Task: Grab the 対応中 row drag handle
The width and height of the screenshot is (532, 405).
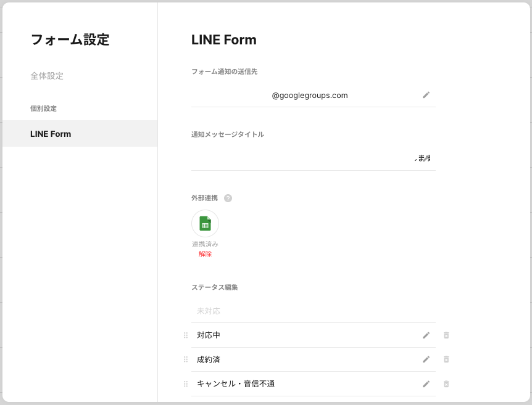Action: pyautogui.click(x=186, y=335)
